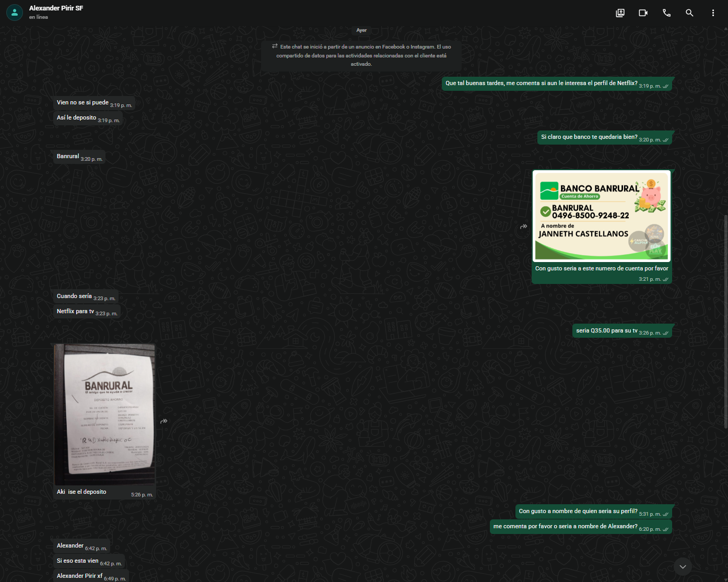Jump to latest messages with down chevron
The height and width of the screenshot is (582, 728).
683,566
